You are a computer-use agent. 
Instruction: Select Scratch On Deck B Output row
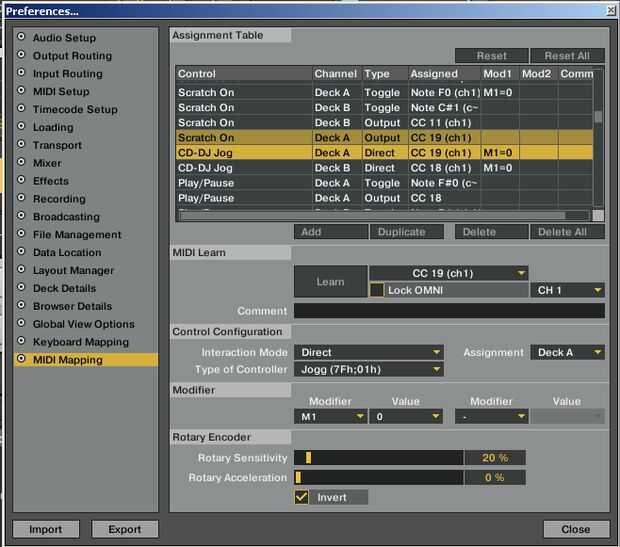click(384, 123)
